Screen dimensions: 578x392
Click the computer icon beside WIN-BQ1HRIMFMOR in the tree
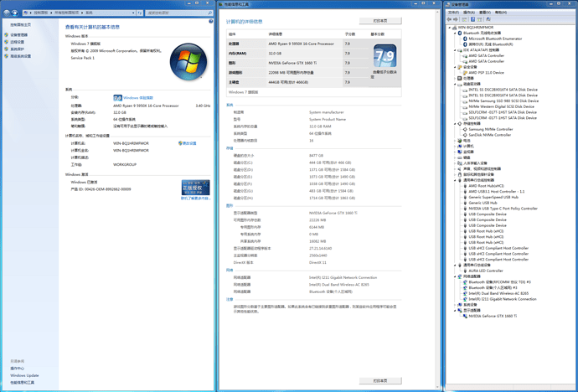coord(455,28)
